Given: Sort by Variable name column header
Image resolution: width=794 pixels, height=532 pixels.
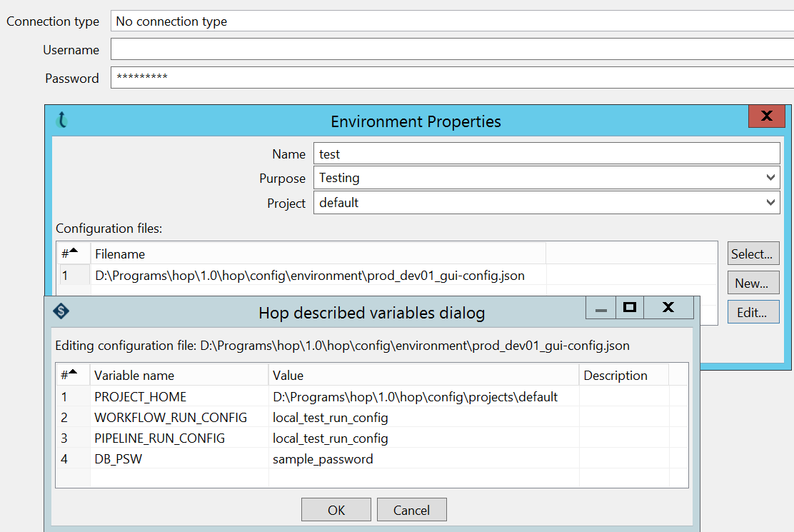Looking at the screenshot, I should point(179,375).
